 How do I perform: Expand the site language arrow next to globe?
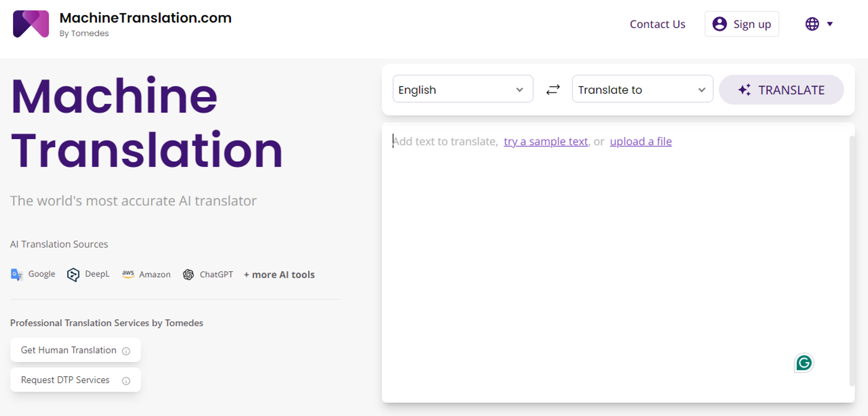coord(830,24)
